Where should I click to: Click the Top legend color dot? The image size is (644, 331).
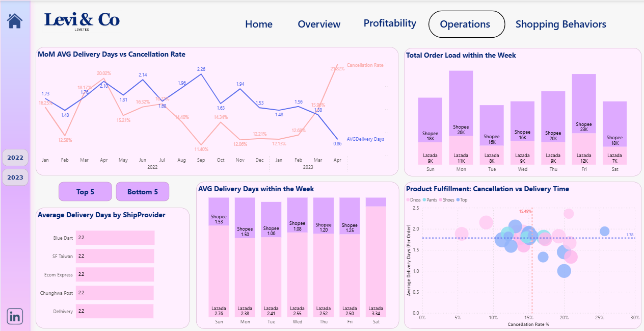click(458, 200)
